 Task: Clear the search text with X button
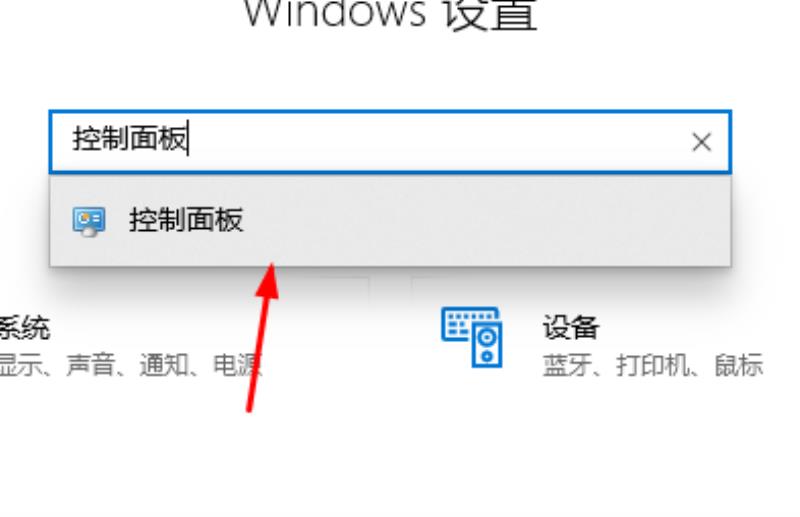pos(702,142)
